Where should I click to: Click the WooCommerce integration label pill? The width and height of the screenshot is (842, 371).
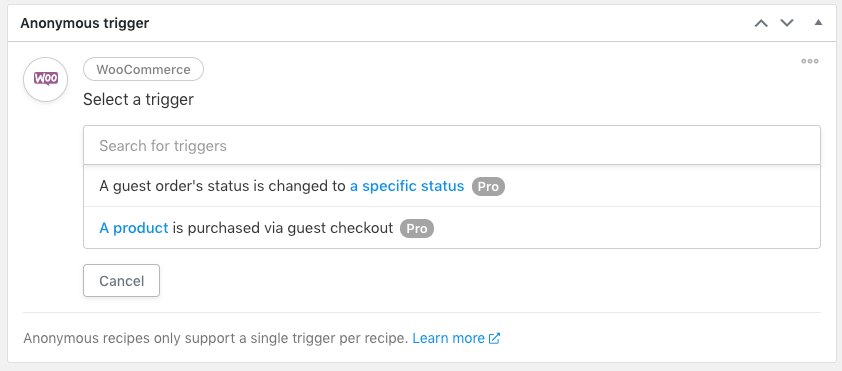pos(143,69)
